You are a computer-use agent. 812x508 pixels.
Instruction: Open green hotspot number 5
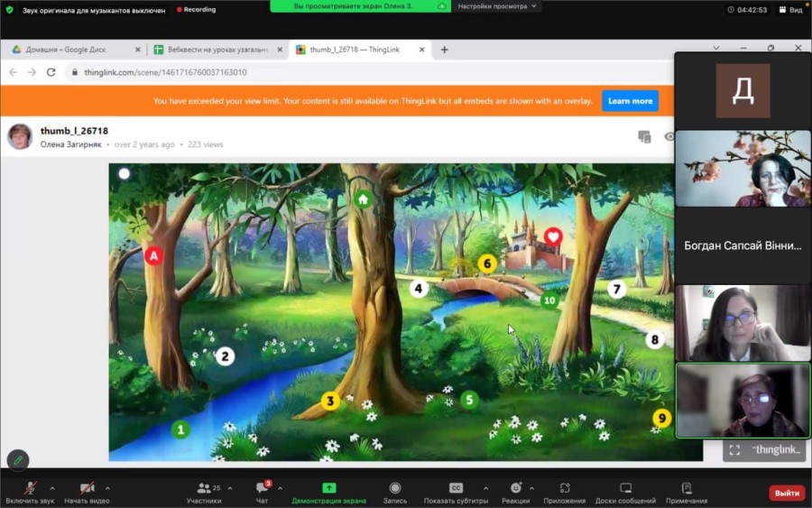pyautogui.click(x=469, y=400)
